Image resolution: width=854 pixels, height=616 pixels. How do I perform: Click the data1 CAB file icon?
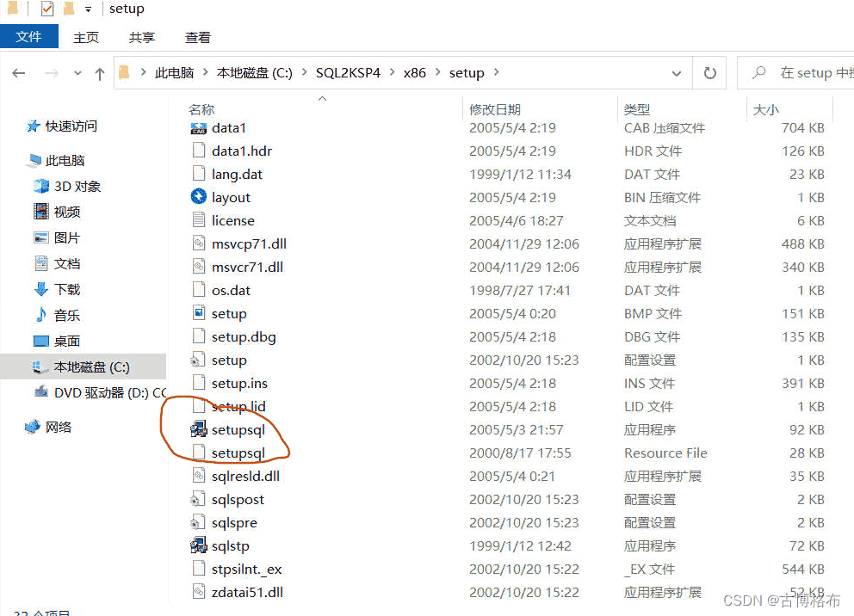[199, 128]
